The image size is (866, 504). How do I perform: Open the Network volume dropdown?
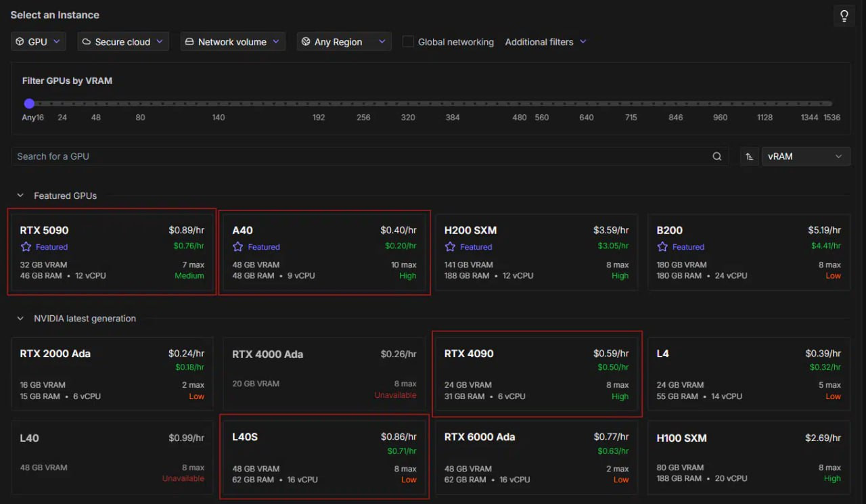tap(233, 42)
